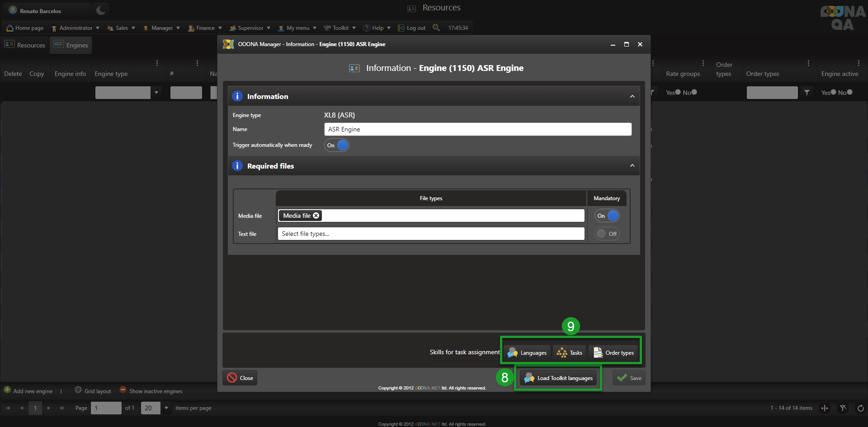
Task: Turn off Trigger automatically when ready
Action: (x=337, y=145)
